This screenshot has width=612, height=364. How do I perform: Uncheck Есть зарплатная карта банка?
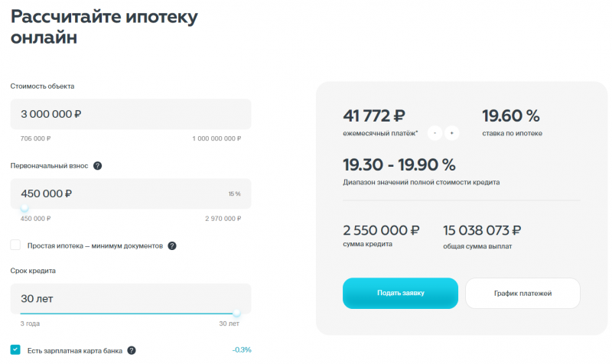pos(15,350)
